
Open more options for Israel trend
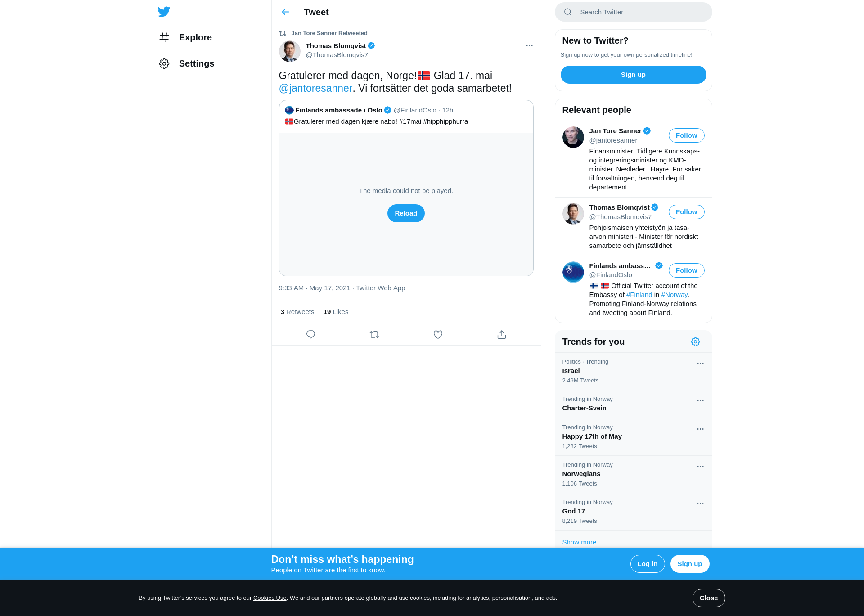(700, 364)
